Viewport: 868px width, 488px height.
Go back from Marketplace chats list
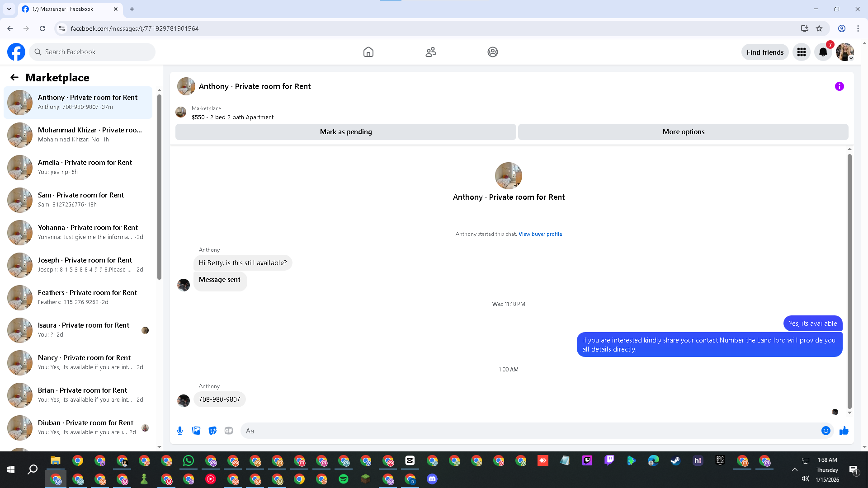(x=14, y=77)
